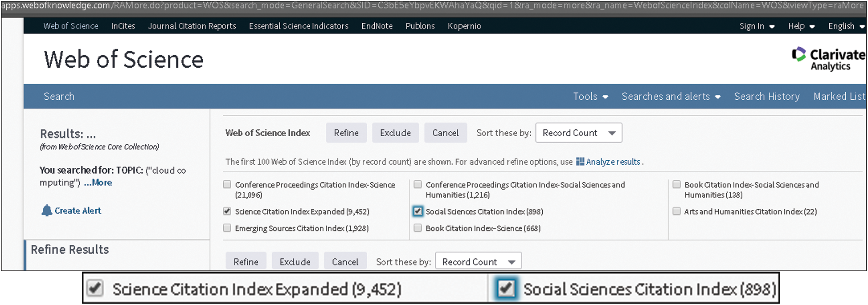Open the Search History tab
Viewport: 868px width, 305px height.
766,97
